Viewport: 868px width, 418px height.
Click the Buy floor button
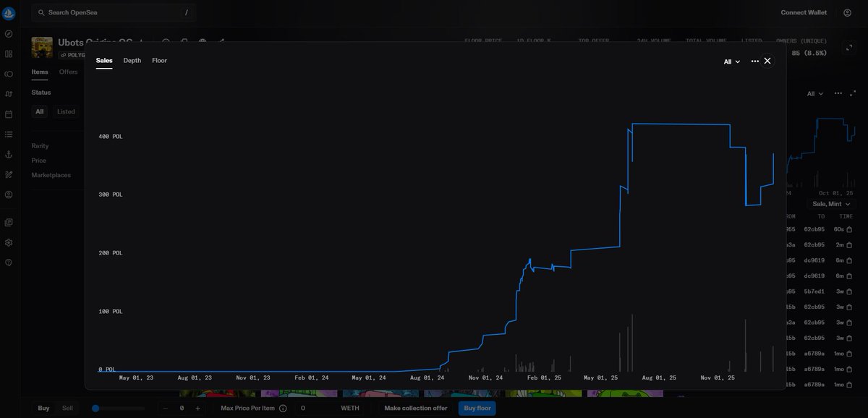tap(477, 409)
